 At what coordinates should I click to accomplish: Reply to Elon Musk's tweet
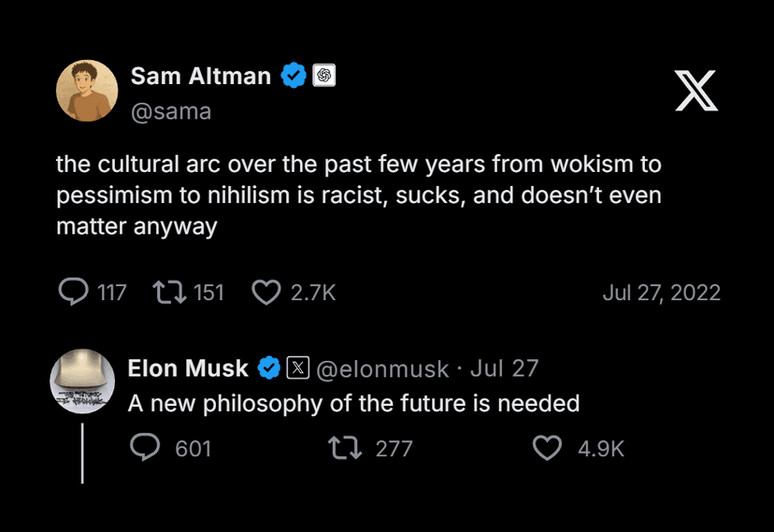tap(145, 449)
